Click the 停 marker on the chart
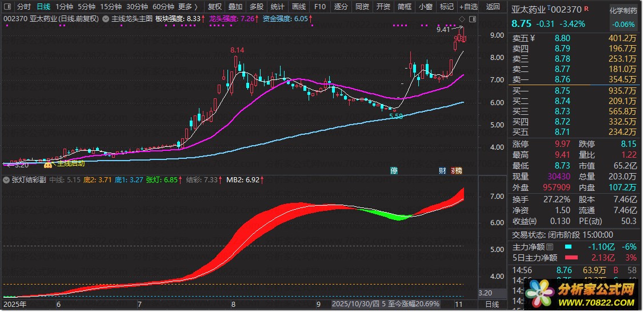The height and width of the screenshot is (312, 644). (x=394, y=171)
